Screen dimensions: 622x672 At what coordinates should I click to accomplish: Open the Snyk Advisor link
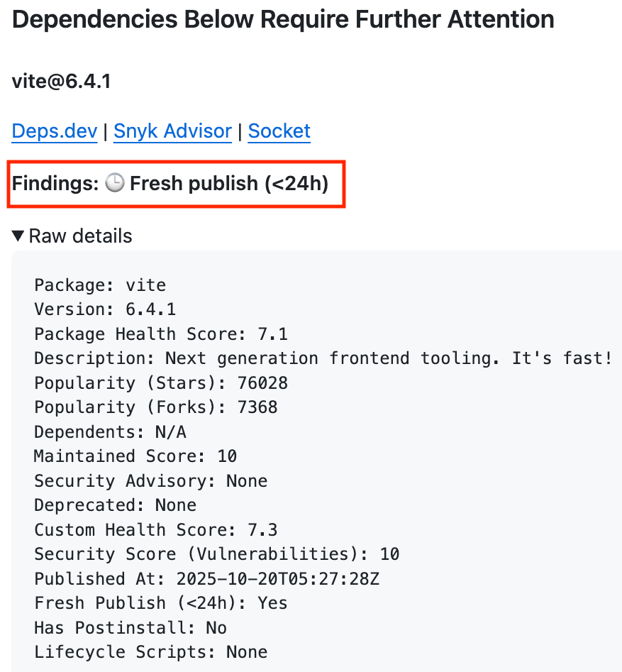pos(172,131)
